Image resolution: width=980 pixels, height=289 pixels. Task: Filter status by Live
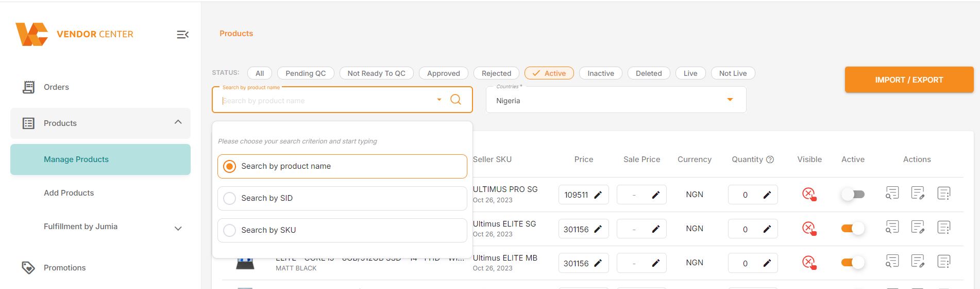coord(690,73)
